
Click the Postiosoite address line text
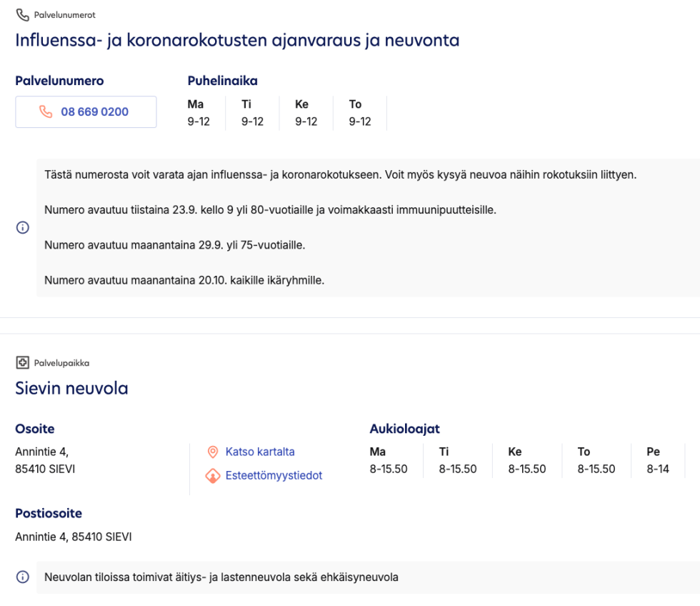[74, 537]
